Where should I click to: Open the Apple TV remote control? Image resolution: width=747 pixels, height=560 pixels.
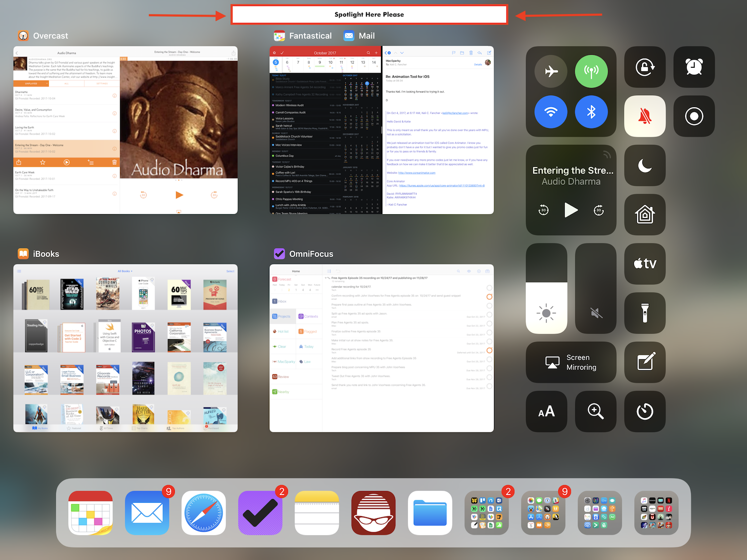click(645, 264)
